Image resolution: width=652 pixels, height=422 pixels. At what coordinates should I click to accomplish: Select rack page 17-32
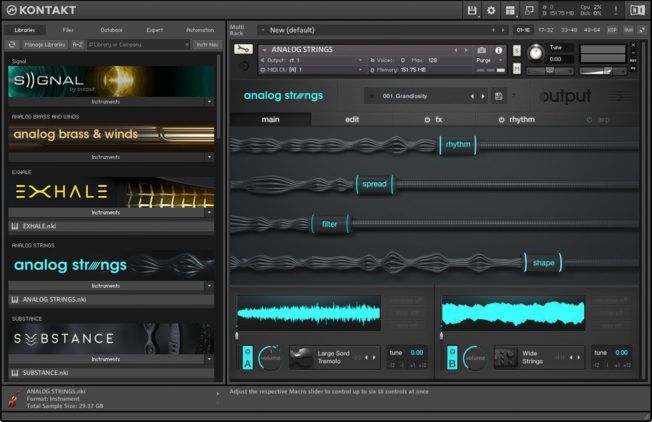point(546,30)
